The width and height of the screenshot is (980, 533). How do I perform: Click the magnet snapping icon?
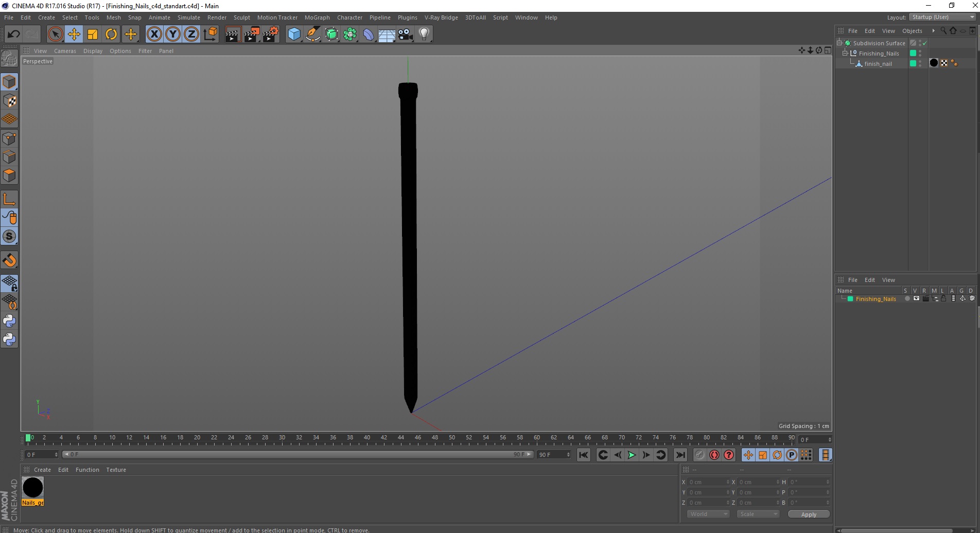(9, 260)
